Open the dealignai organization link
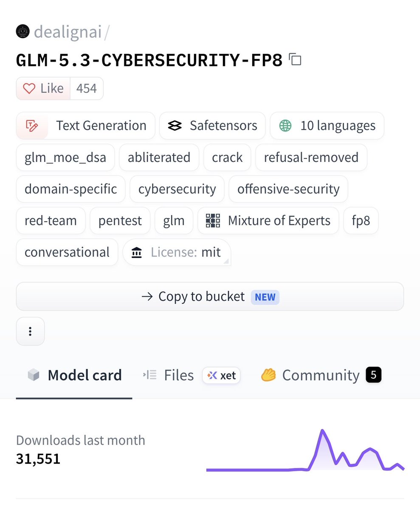The height and width of the screenshot is (510, 420). coord(68,31)
